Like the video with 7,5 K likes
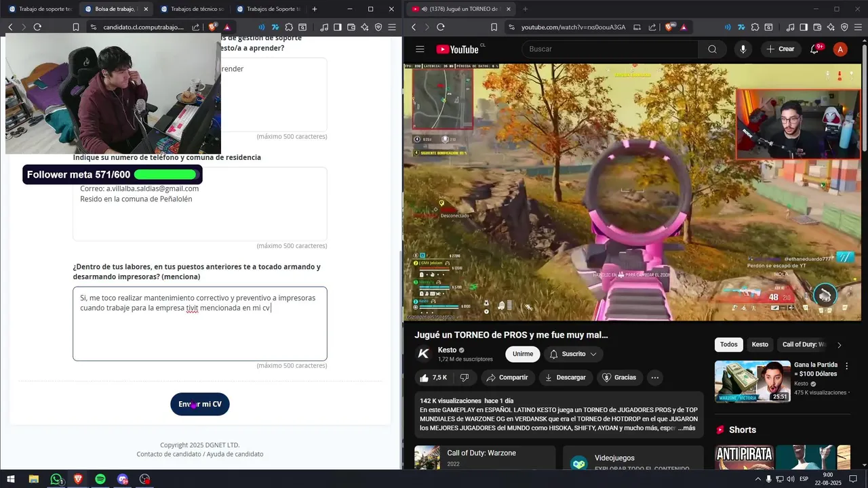This screenshot has width=868, height=488. (433, 378)
